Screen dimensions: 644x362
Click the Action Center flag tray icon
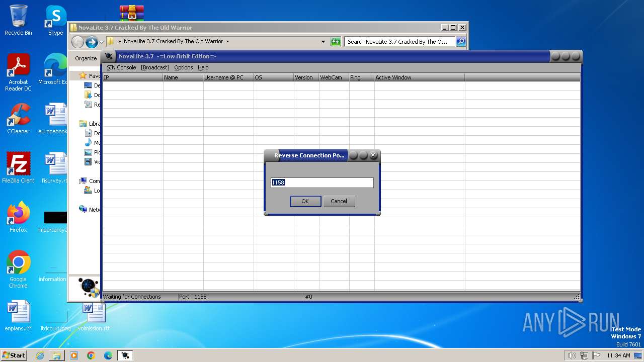pos(597,355)
